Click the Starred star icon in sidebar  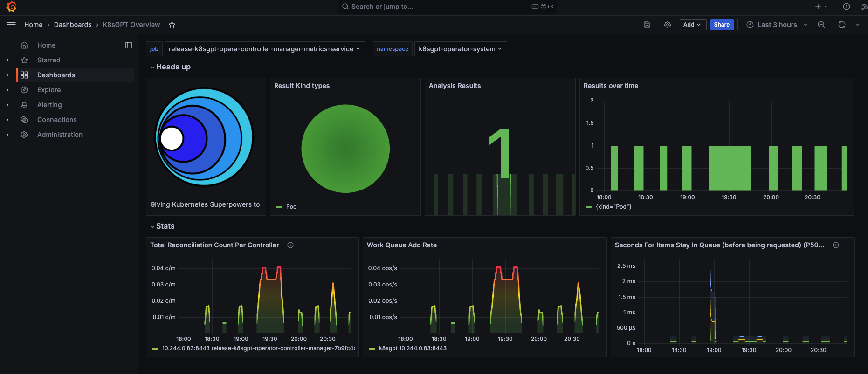coord(24,60)
